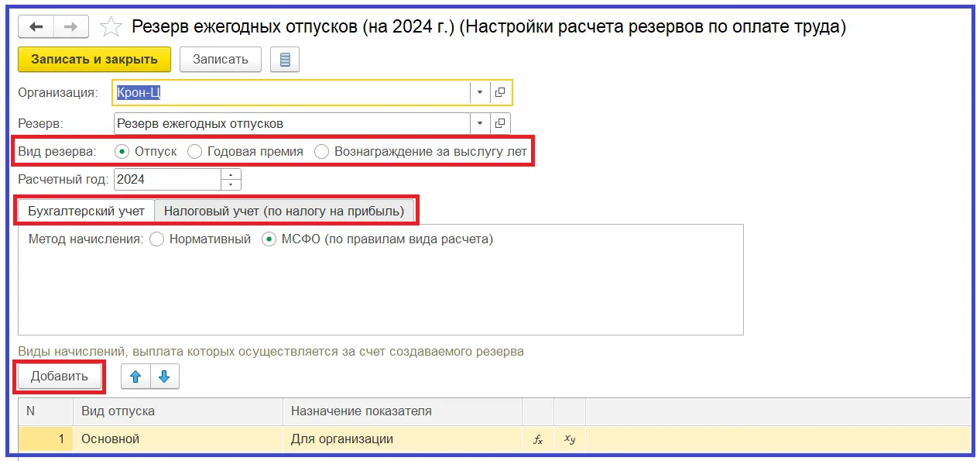This screenshot has width=980, height=461.
Task: Switch to the Налоговый учет tab
Action: (284, 211)
